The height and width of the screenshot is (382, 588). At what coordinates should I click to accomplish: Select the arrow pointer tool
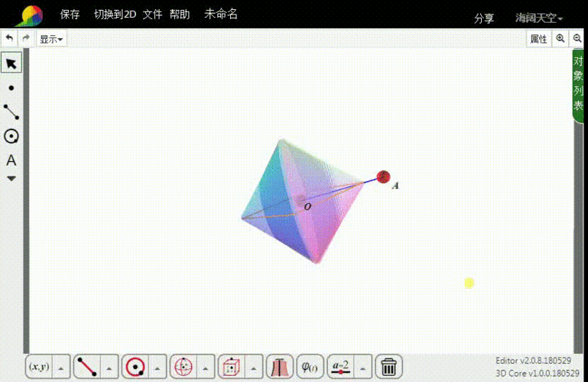tap(11, 63)
